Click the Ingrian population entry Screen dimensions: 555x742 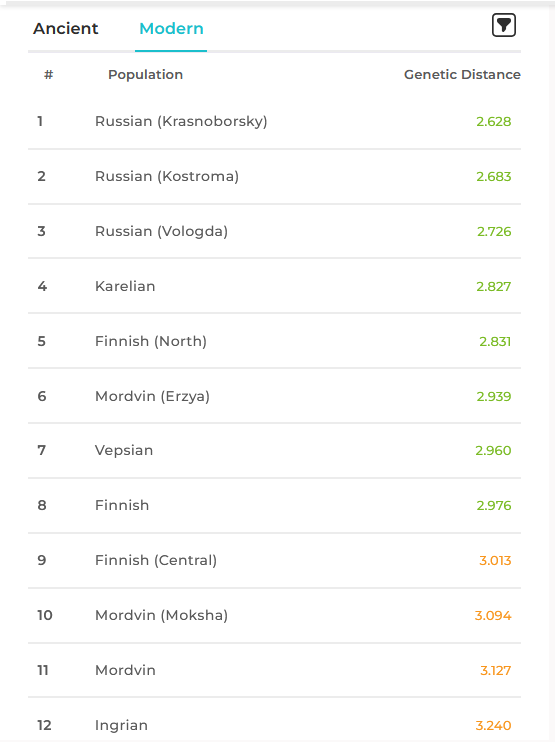274,719
